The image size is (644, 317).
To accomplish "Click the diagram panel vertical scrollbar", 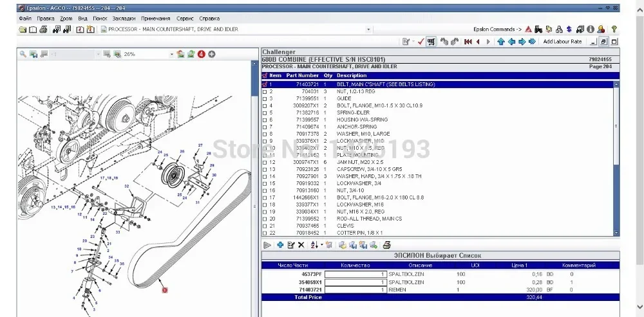I will click(255, 188).
